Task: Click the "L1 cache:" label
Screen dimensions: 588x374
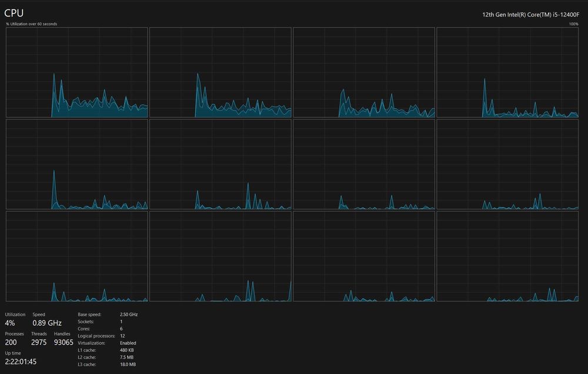Action: (87, 350)
